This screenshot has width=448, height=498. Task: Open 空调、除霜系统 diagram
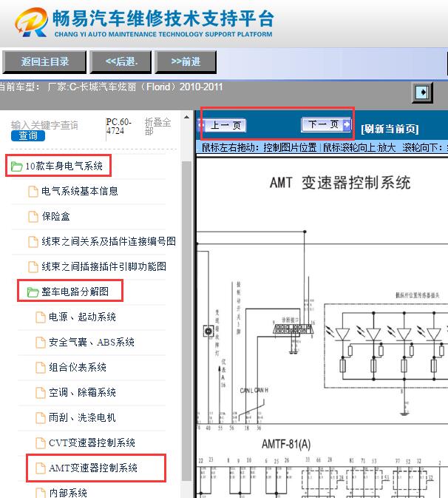click(82, 392)
